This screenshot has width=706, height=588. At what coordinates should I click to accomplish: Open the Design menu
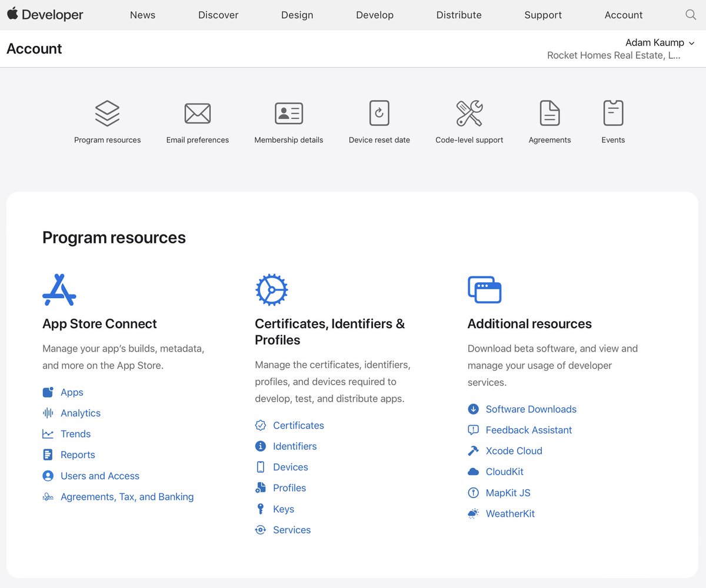click(297, 15)
